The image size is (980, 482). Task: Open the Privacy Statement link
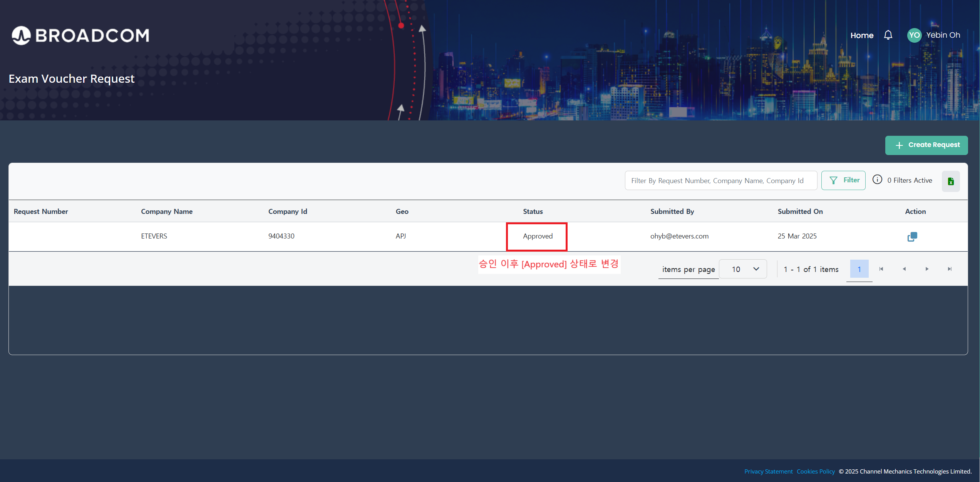768,471
